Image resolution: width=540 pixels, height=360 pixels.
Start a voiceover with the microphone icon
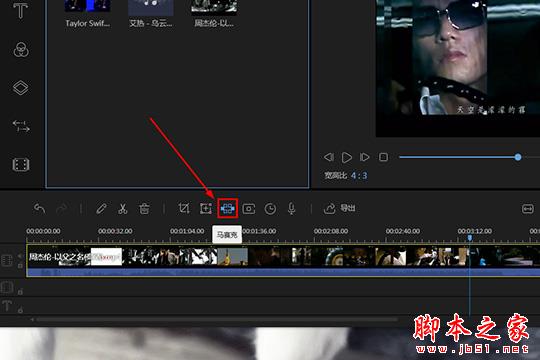[x=291, y=209]
